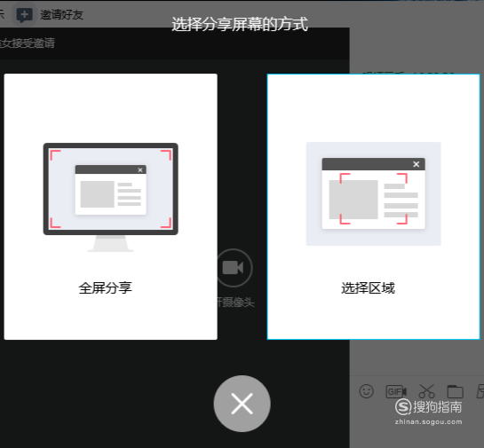Screen dimensions: 484x448
Task: Choose the 选择区域 region share card
Action: point(374,207)
